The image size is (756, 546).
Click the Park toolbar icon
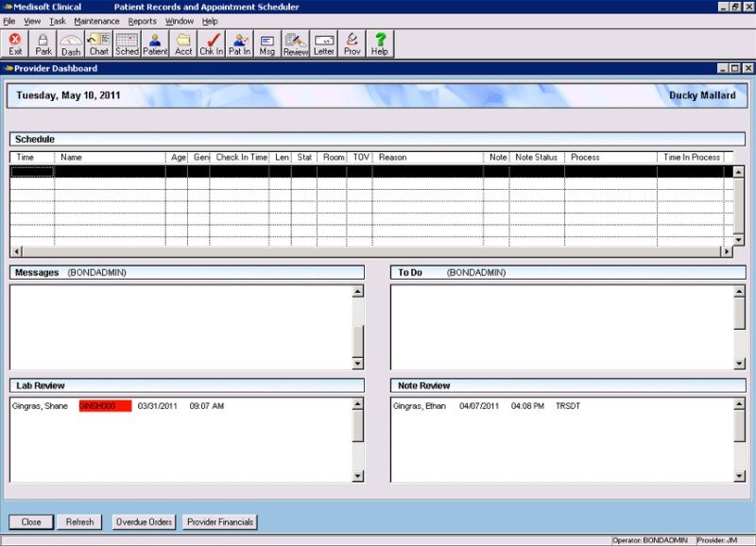[x=43, y=44]
